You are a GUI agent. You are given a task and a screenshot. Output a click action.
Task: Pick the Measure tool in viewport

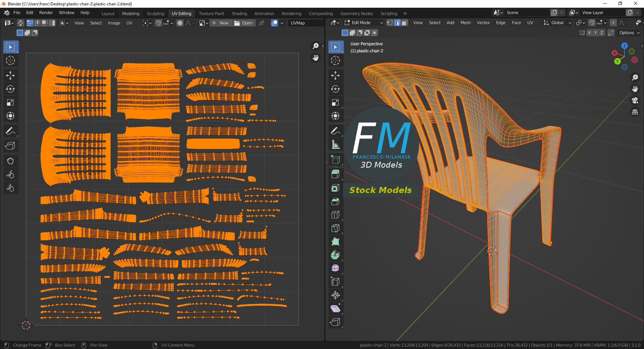coord(335,145)
